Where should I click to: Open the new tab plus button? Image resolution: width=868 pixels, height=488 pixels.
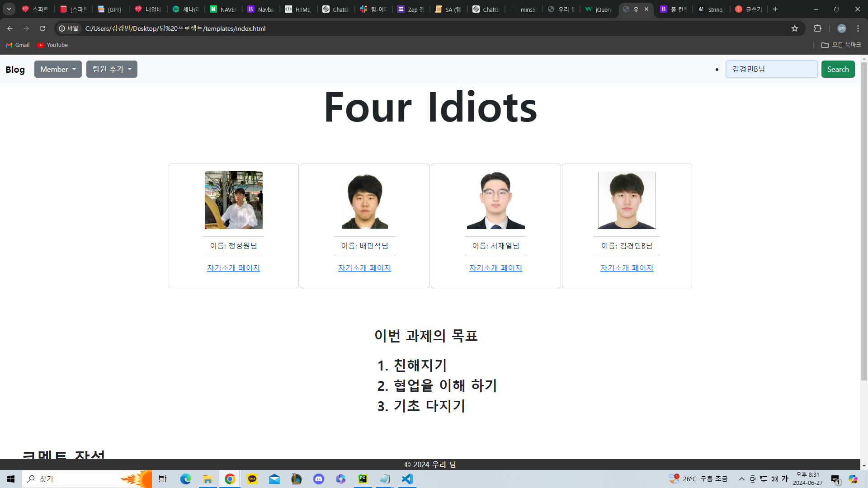point(775,9)
